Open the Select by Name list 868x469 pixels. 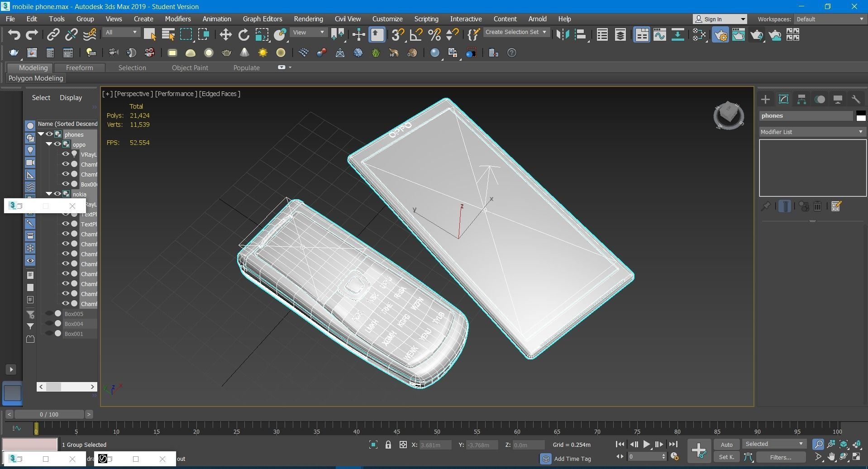(168, 35)
